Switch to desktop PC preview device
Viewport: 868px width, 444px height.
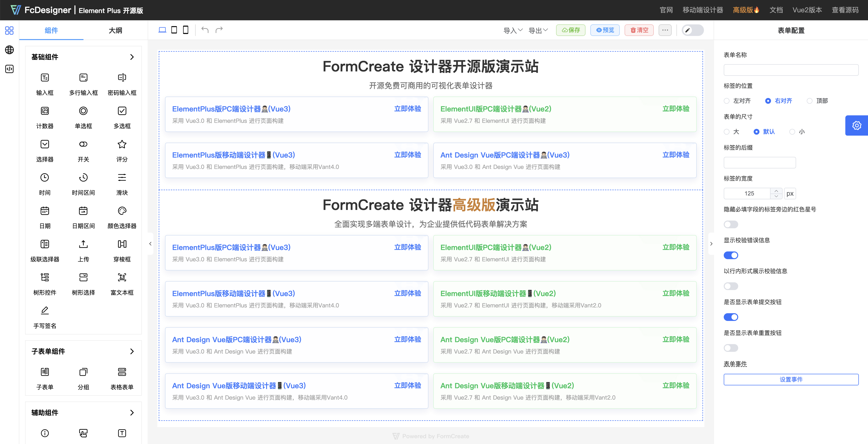[x=162, y=30]
